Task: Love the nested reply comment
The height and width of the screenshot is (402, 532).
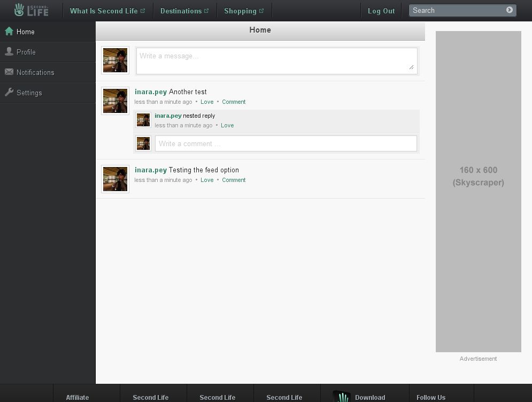Action: 227,125
